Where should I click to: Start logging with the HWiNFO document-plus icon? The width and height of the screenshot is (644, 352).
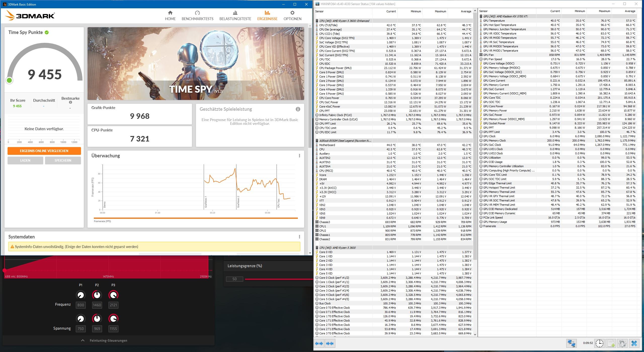tap(611, 343)
